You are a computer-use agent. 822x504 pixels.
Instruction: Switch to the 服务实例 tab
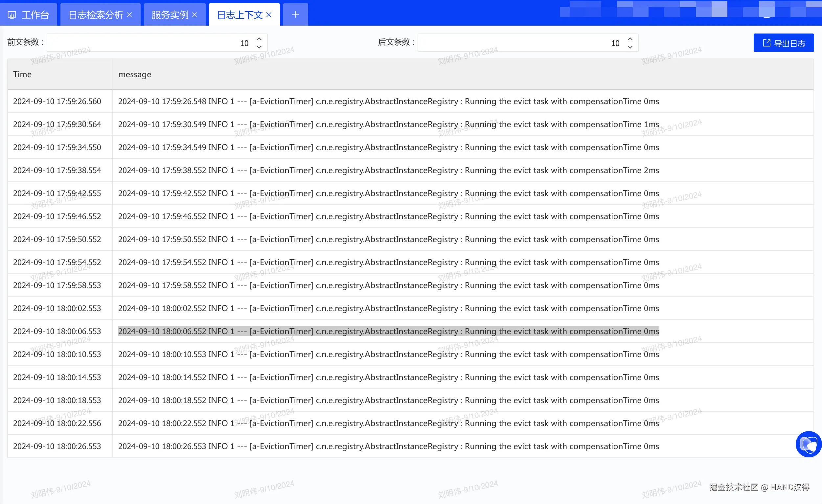(170, 15)
